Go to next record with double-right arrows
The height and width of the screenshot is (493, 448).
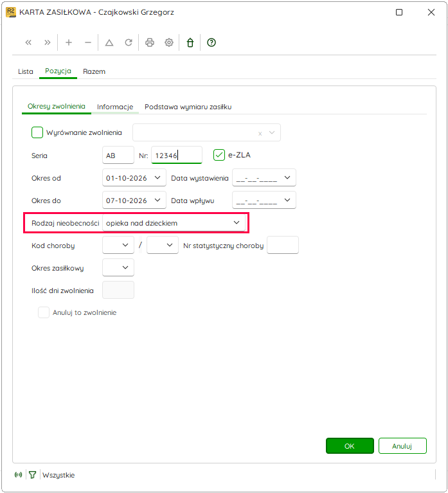click(x=48, y=42)
